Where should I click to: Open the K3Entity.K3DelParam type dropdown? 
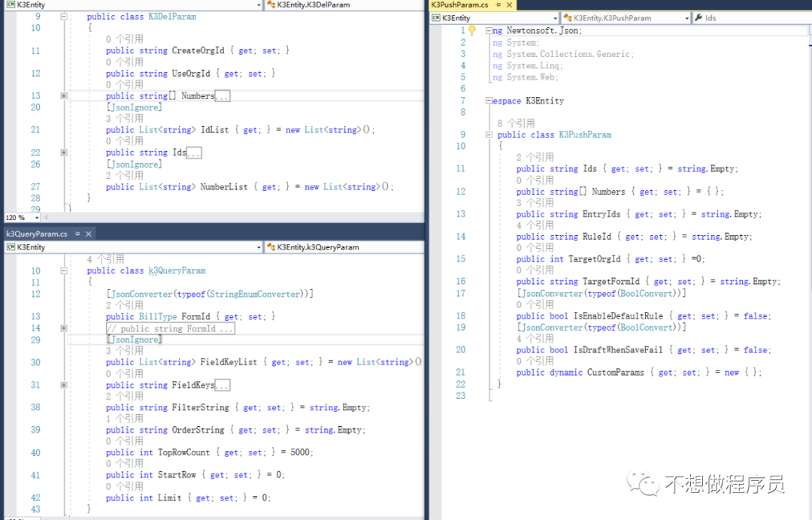click(x=344, y=5)
